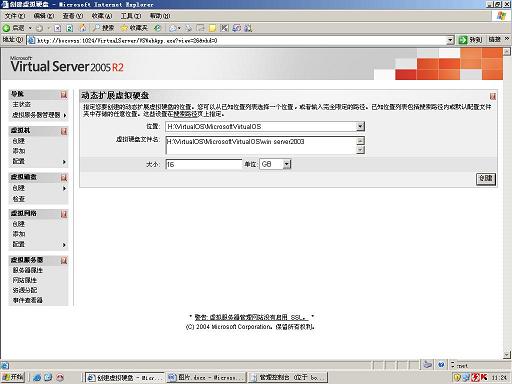
Task: Open the 工具(T) menu
Action: (x=131, y=16)
